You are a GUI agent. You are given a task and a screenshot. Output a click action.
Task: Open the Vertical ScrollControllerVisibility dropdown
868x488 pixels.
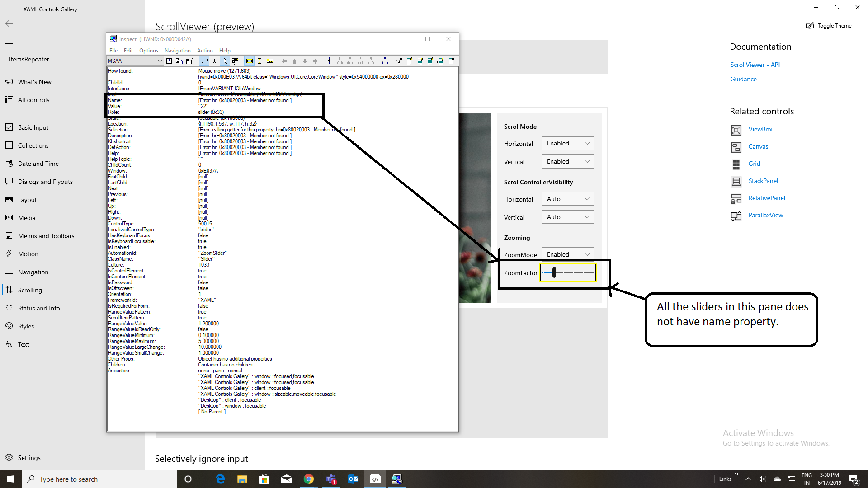(x=567, y=217)
